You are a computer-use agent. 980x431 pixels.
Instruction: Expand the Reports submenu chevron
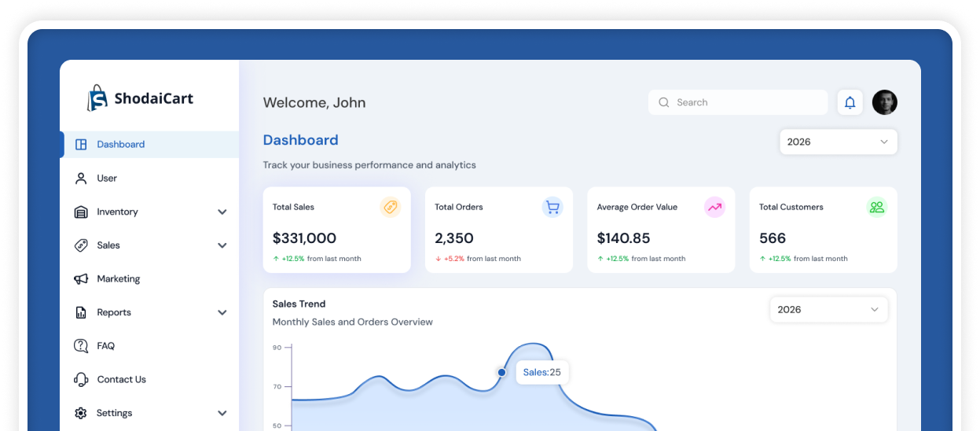pyautogui.click(x=222, y=313)
